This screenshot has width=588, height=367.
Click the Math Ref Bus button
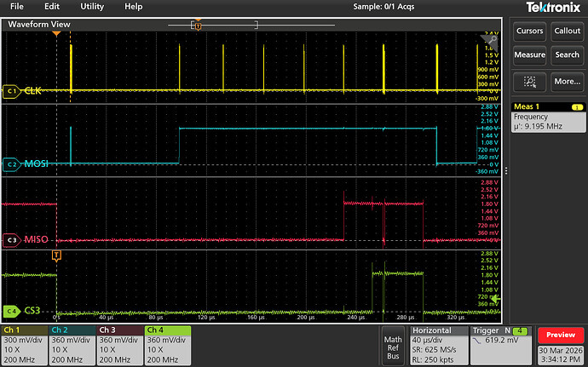[393, 347]
